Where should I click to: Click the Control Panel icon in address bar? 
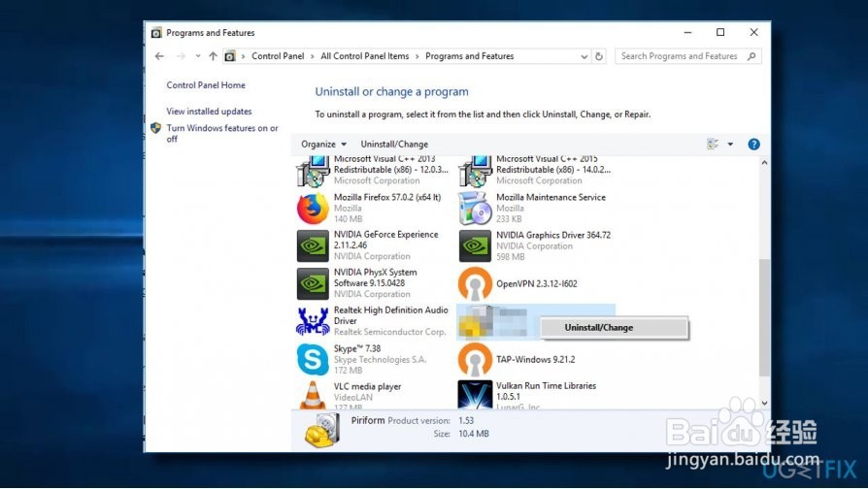(x=230, y=56)
